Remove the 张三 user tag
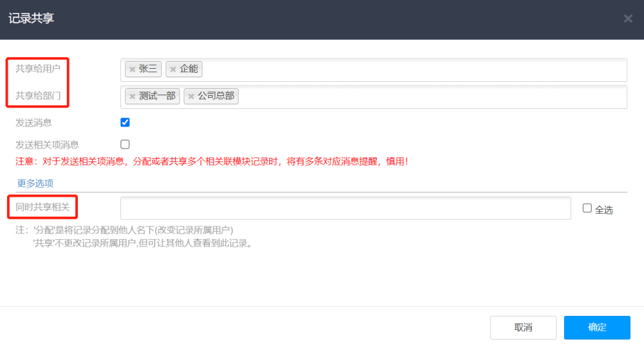Image resolution: width=644 pixels, height=348 pixels. [x=132, y=69]
